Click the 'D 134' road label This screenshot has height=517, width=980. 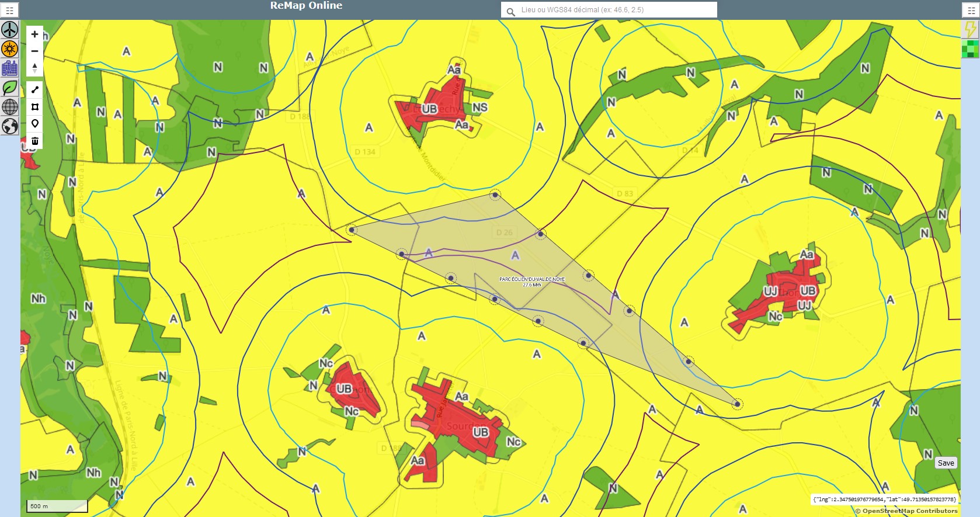(365, 152)
